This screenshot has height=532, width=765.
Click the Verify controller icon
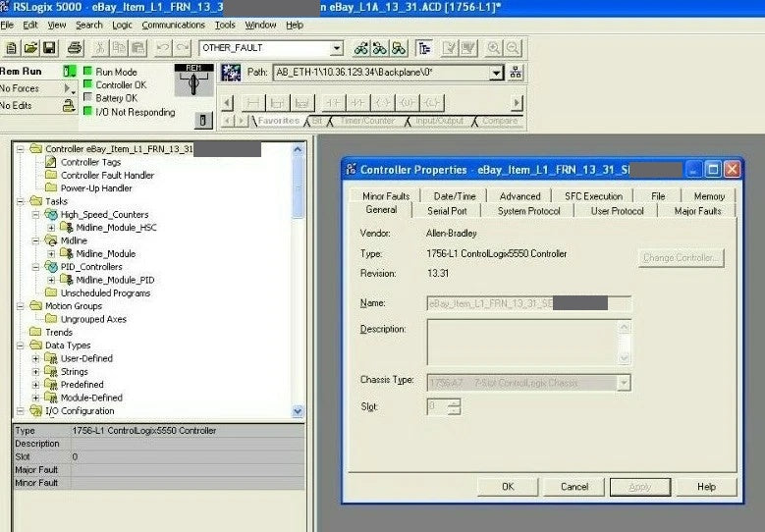click(x=467, y=48)
